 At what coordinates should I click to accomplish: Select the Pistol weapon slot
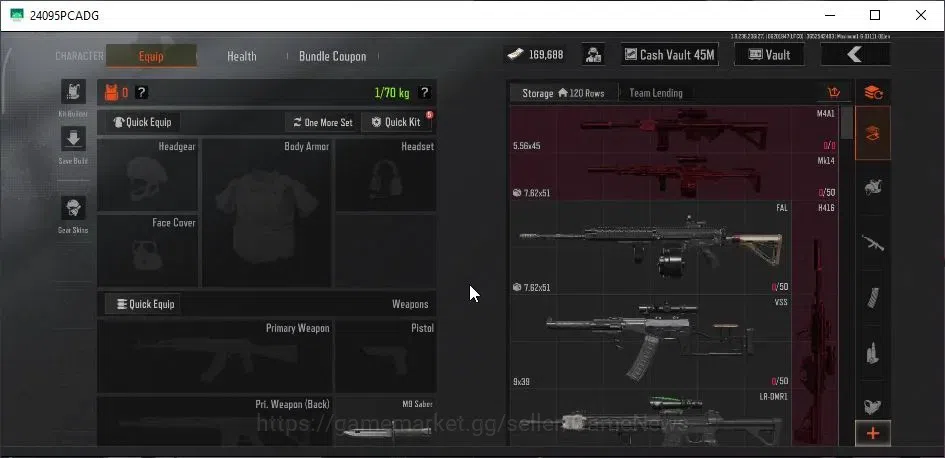[x=386, y=357]
